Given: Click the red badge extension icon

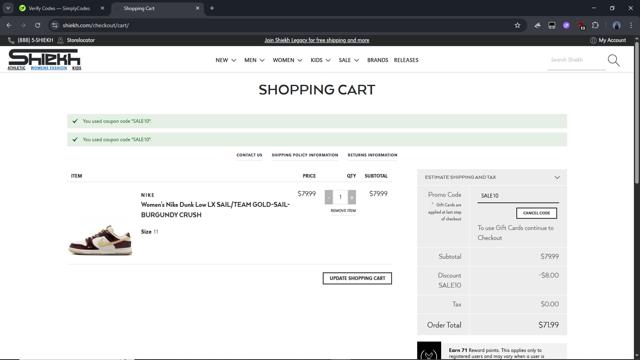Looking at the screenshot, I should click(x=581, y=26).
